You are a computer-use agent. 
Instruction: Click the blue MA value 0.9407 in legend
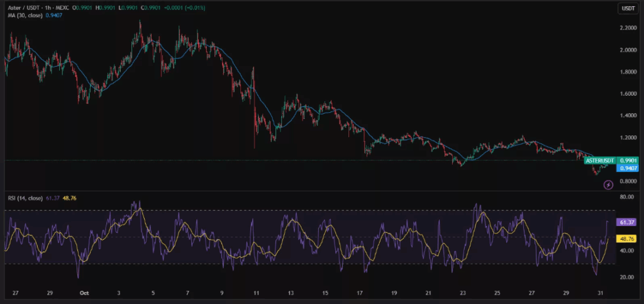tap(55, 16)
